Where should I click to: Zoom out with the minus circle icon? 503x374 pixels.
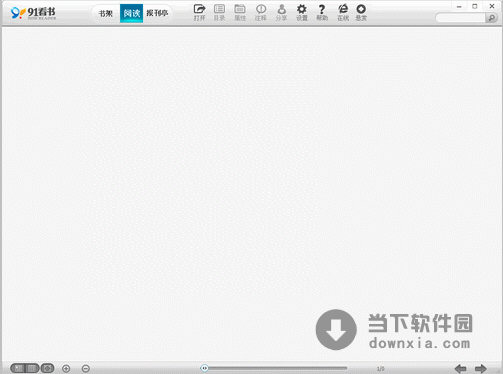pyautogui.click(x=86, y=368)
